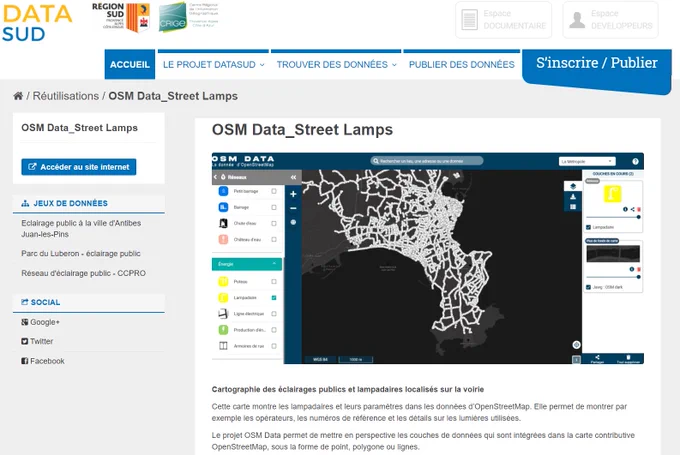Open Réseau d'éclairage public - CCPRO dataset

coord(83,273)
